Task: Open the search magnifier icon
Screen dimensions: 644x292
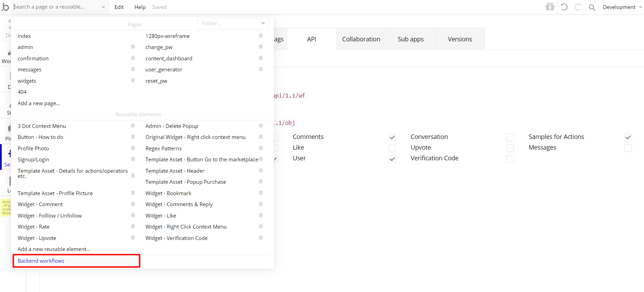Action: coord(592,7)
